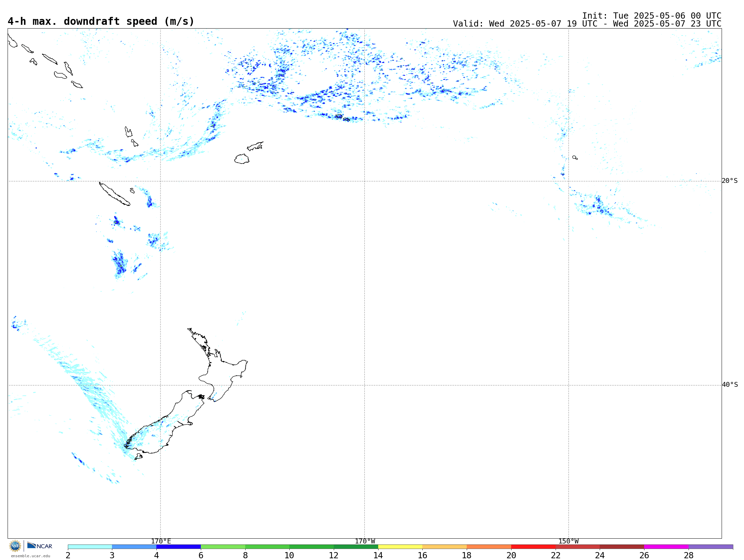Viewport: 744px width, 560px height.
Task: Click the plot title '4-h max. downdraft speed (m/s)'
Action: point(101,21)
